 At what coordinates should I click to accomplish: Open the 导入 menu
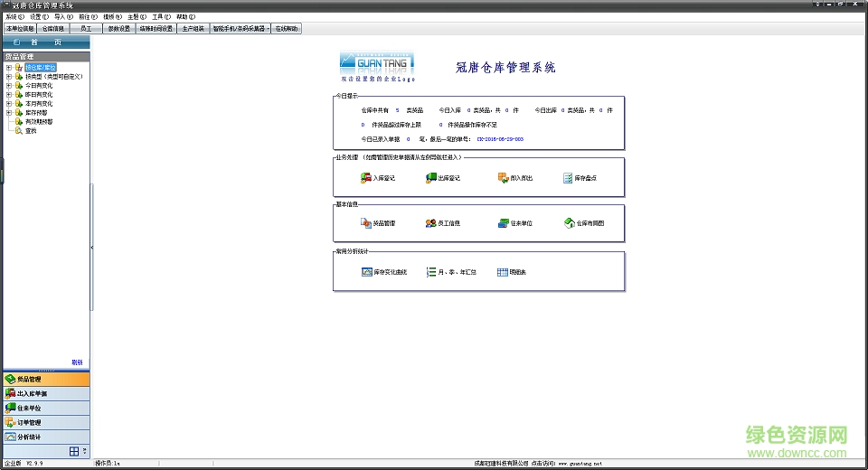coord(63,16)
